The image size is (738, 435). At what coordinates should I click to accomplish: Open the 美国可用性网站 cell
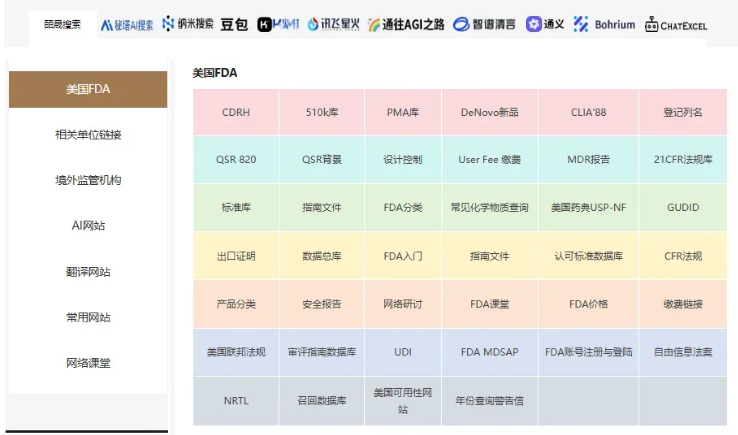click(403, 401)
